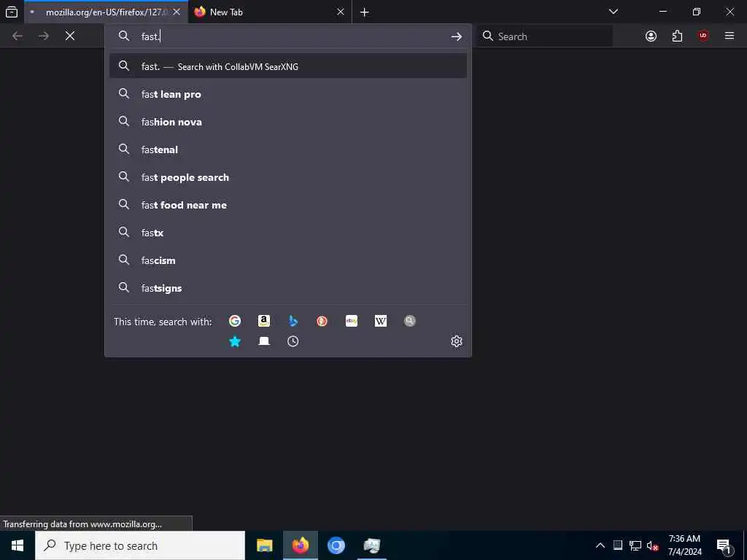
Task: Open the Extensions puzzle icon
Action: tap(677, 36)
